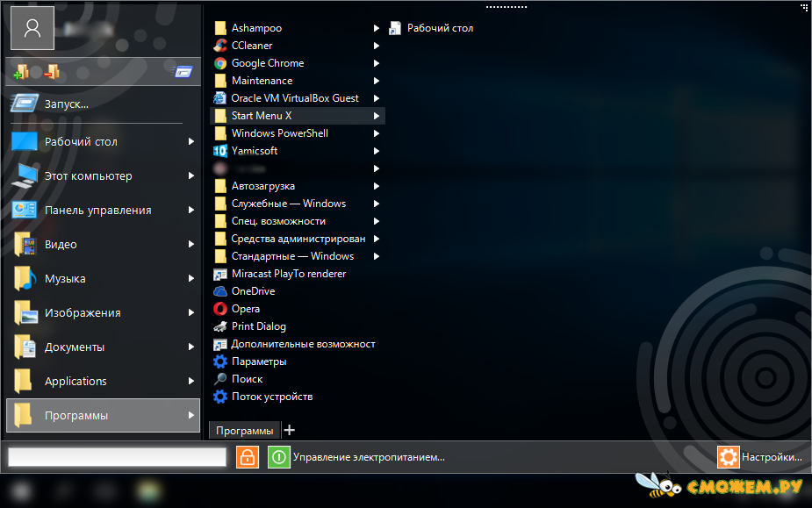The height and width of the screenshot is (508, 812).
Task: Open Управление электропитанием... menu
Action: click(x=369, y=457)
